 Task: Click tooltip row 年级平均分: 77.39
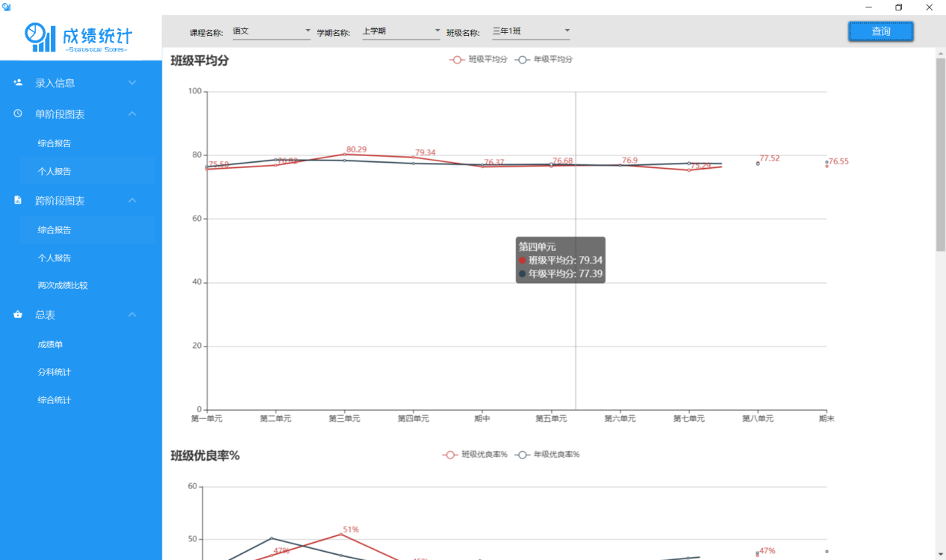pyautogui.click(x=561, y=274)
